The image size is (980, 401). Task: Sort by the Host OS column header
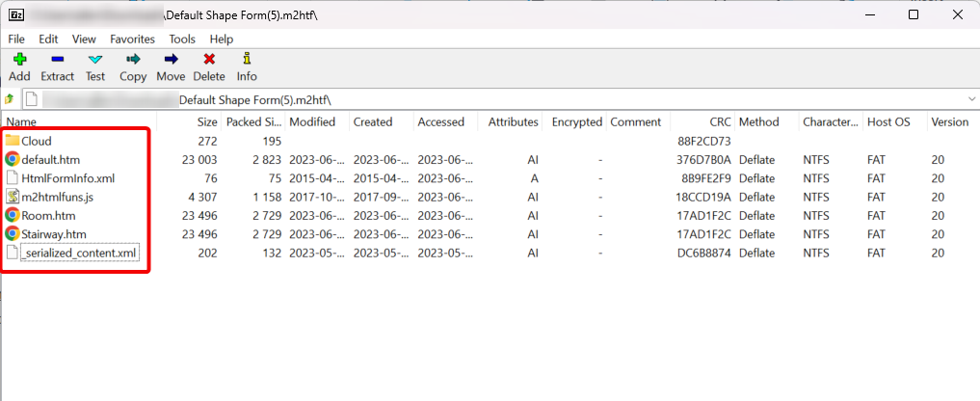895,122
